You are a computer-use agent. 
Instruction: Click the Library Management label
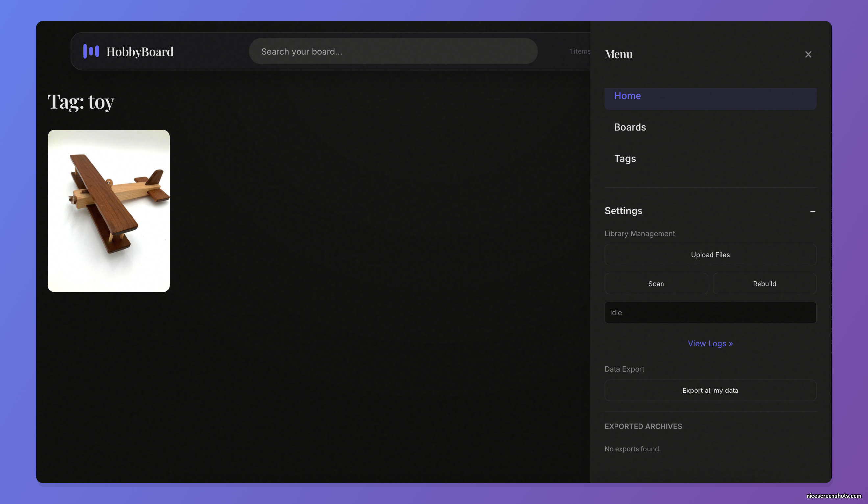(x=639, y=233)
